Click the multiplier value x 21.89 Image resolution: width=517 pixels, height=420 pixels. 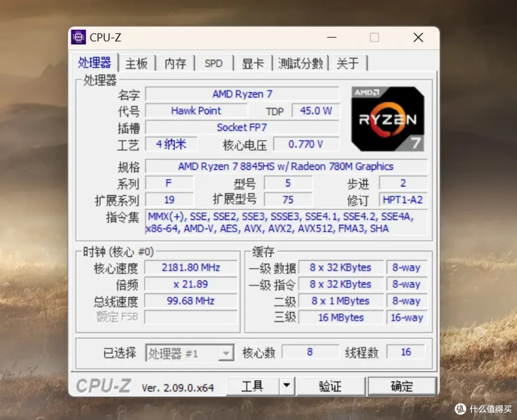(x=191, y=284)
